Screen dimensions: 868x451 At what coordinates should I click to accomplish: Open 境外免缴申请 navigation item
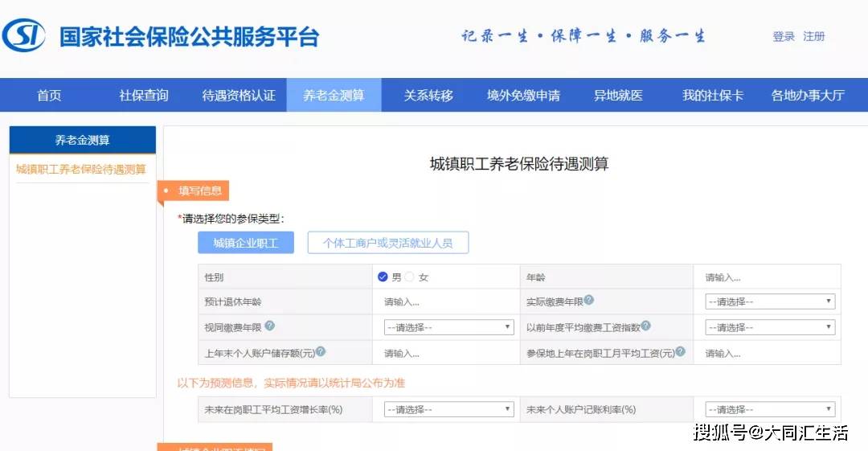[523, 96]
